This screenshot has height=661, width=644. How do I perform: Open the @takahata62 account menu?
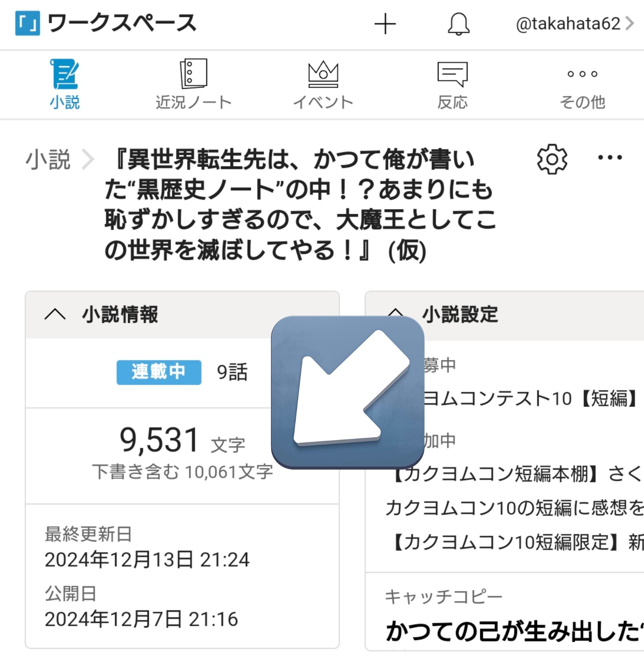(x=574, y=24)
